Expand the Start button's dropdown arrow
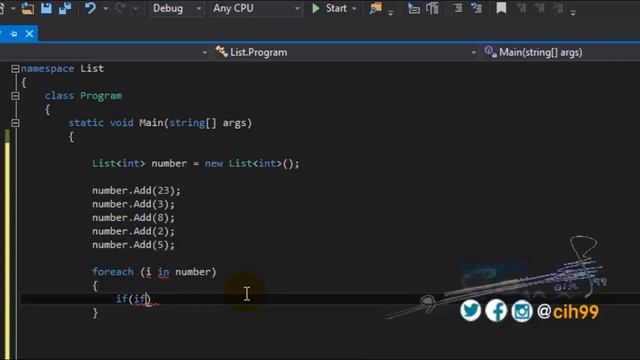The image size is (640, 360). [354, 9]
